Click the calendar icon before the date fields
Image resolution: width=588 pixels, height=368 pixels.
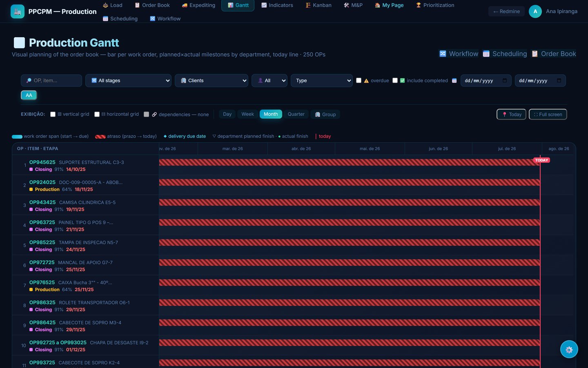(454, 81)
